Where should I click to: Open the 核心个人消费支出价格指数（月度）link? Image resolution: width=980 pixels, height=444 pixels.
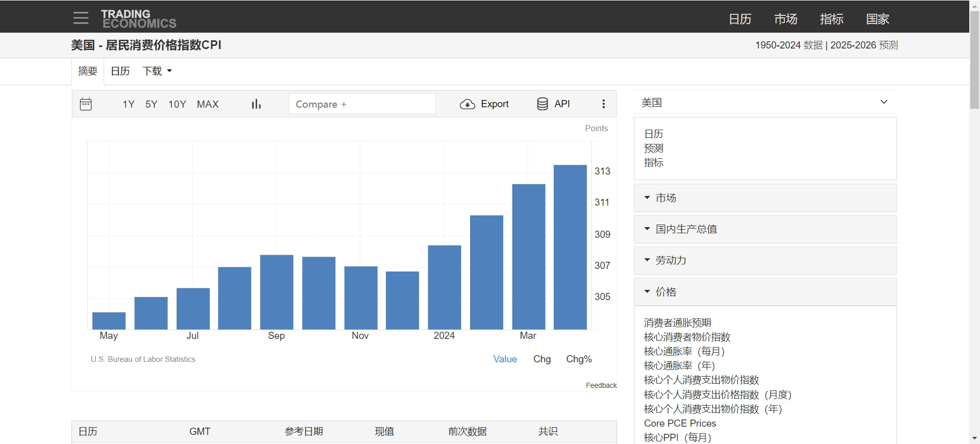pos(718,394)
